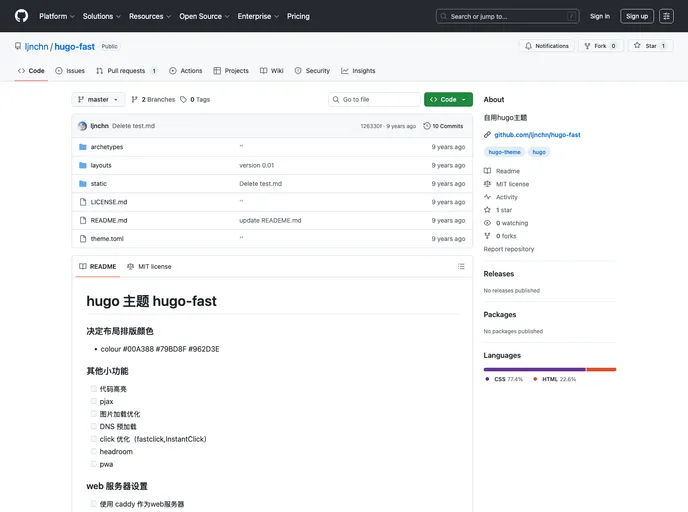Toggle the headroom task checkbox
Viewport: 688px width, 512px height.
click(94, 451)
